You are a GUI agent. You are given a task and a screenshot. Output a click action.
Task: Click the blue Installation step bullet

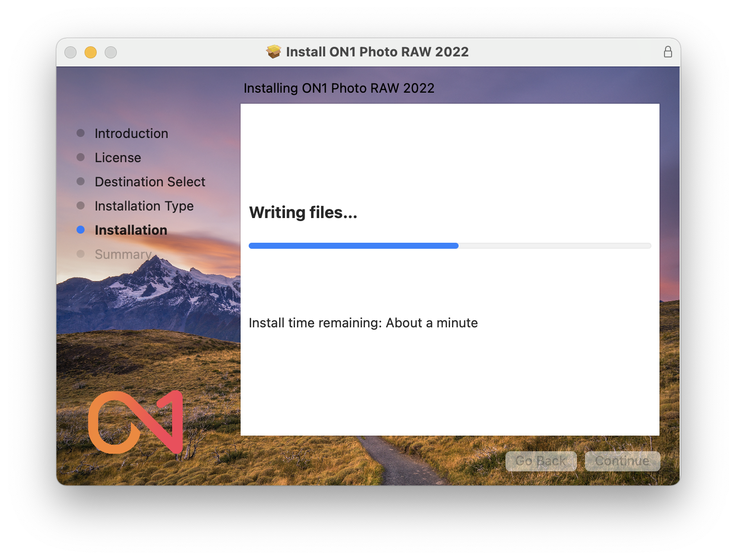81,230
